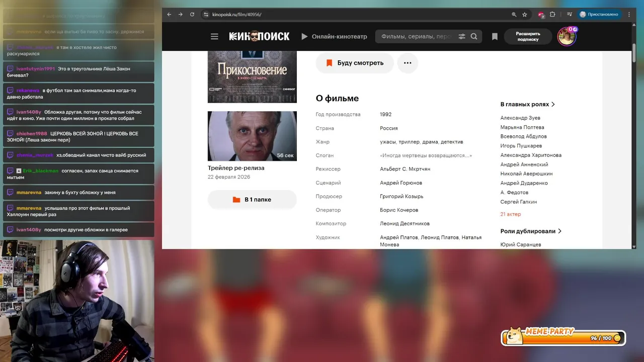Open genre 'детектив' link
This screenshot has height=362, width=644.
coord(452,142)
